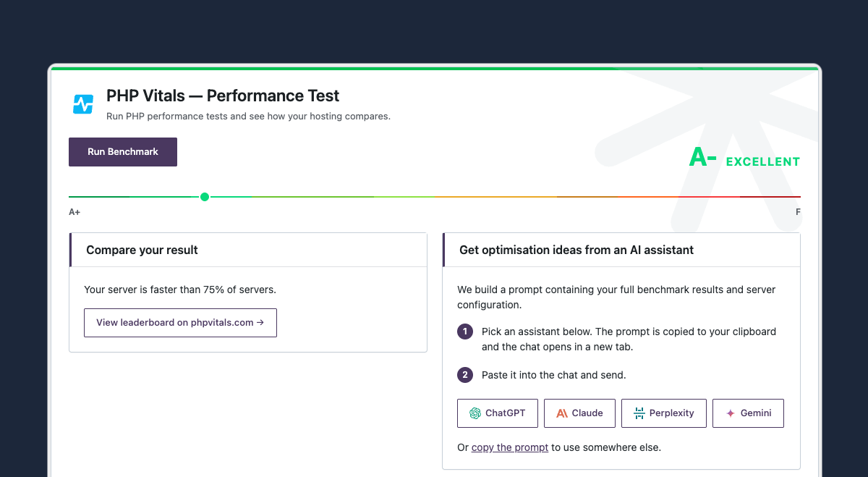Click the Perplexity logo icon

tap(639, 413)
